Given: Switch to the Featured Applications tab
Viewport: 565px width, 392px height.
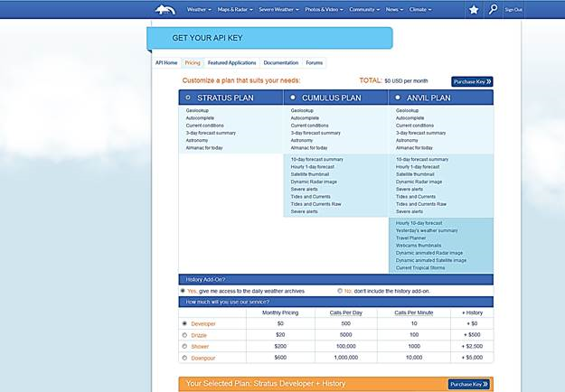Looking at the screenshot, I should 231,62.
